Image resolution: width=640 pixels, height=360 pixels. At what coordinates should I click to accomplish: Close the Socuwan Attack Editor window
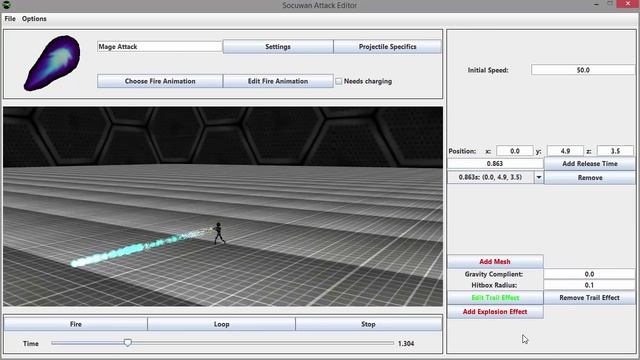coord(628,4)
